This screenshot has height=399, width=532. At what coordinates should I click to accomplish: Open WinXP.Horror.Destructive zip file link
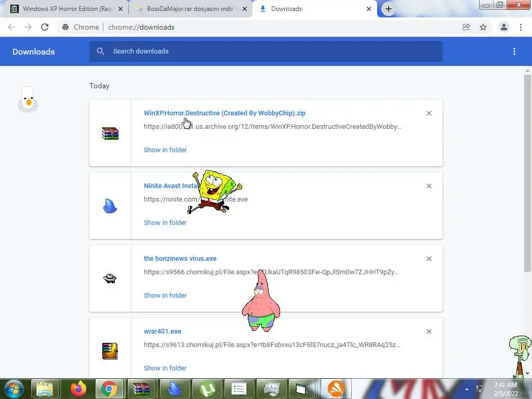point(224,113)
